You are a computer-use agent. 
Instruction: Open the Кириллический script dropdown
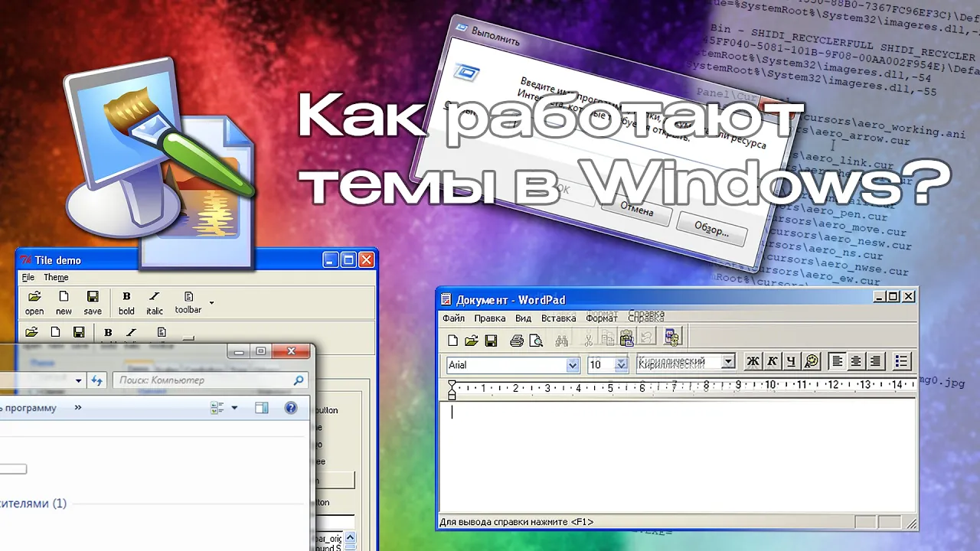728,361
